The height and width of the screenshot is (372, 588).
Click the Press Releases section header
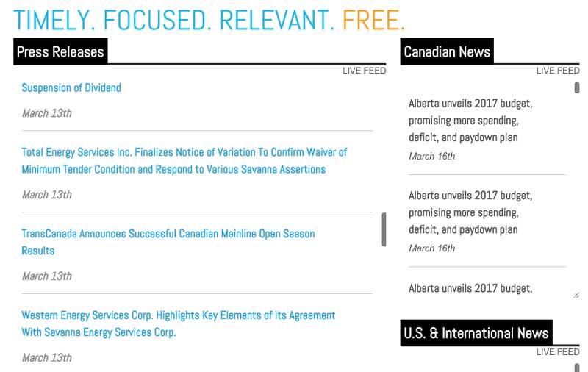(x=60, y=51)
